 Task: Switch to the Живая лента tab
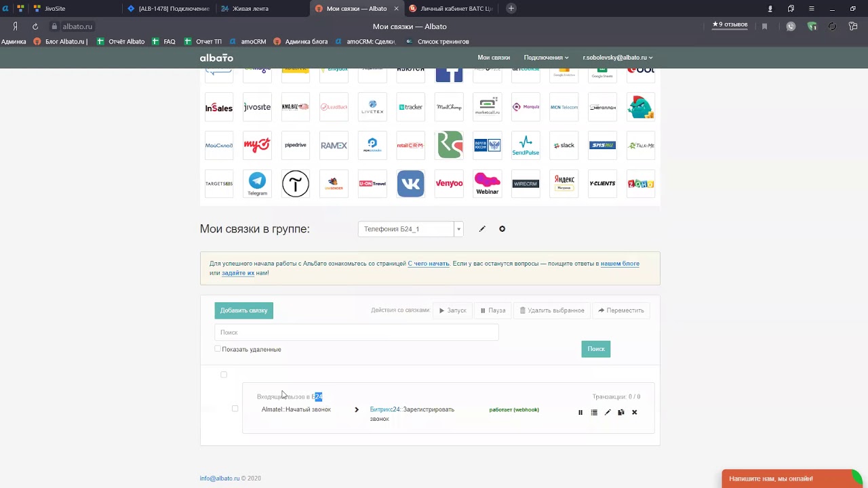pos(263,9)
